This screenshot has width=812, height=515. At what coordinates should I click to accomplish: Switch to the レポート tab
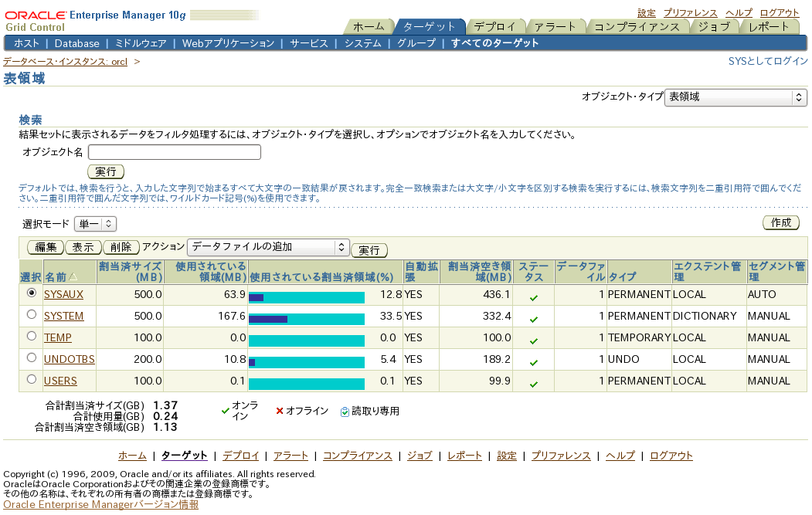769,26
